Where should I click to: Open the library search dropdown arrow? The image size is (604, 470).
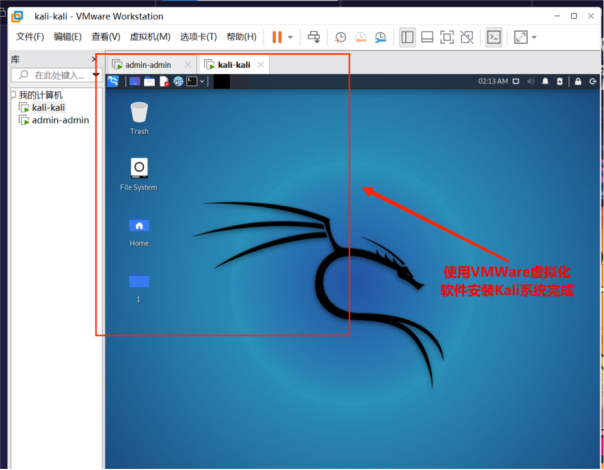(96, 75)
